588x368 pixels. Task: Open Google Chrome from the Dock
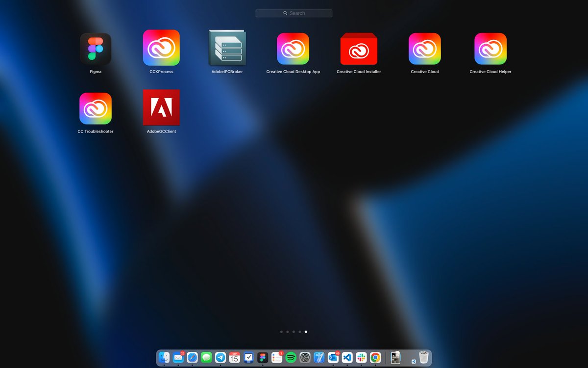pos(375,358)
